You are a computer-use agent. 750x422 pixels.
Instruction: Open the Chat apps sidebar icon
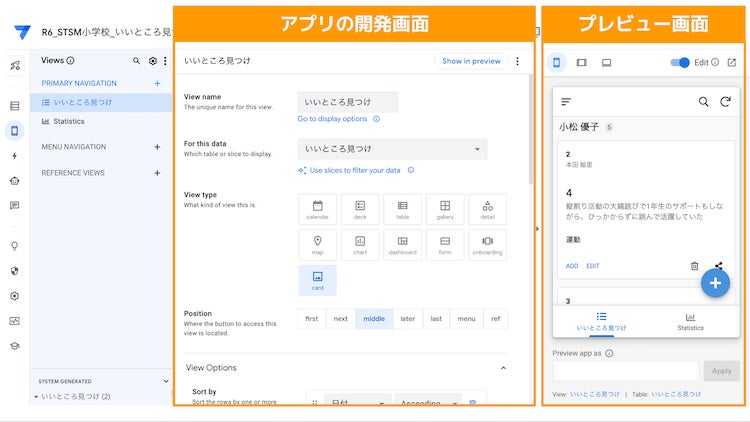pos(15,205)
